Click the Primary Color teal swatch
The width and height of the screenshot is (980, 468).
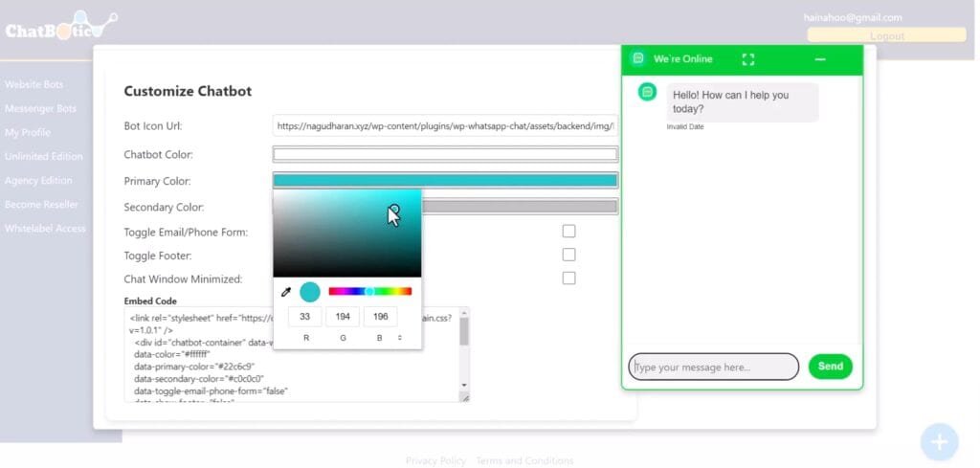coord(445,181)
